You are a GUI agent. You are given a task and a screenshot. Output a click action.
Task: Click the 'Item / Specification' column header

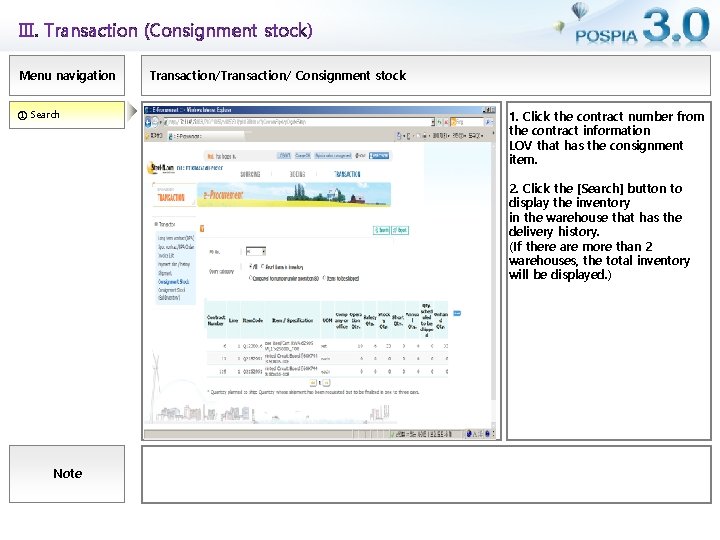pos(292,321)
